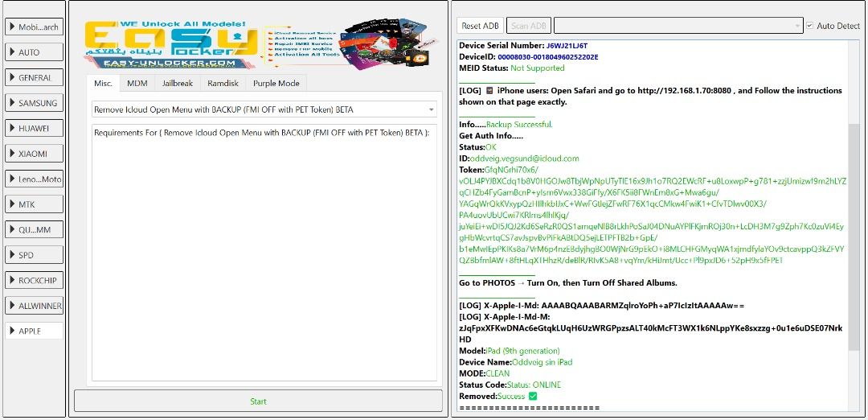Viewport: 868px width, 420px height.
Task: Click the Device Name 'Oddveig sin iPad'
Action: [542, 362]
